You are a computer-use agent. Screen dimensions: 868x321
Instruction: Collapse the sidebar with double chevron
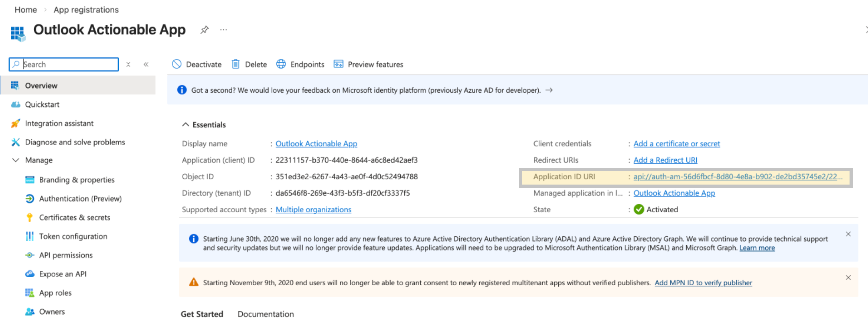[x=146, y=64]
